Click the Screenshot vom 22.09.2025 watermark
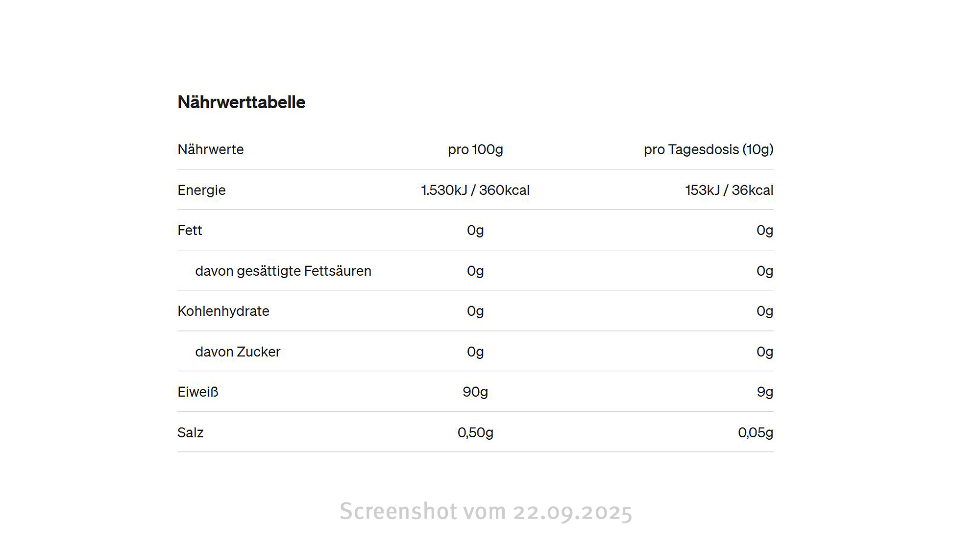This screenshot has width=980, height=545. [486, 512]
